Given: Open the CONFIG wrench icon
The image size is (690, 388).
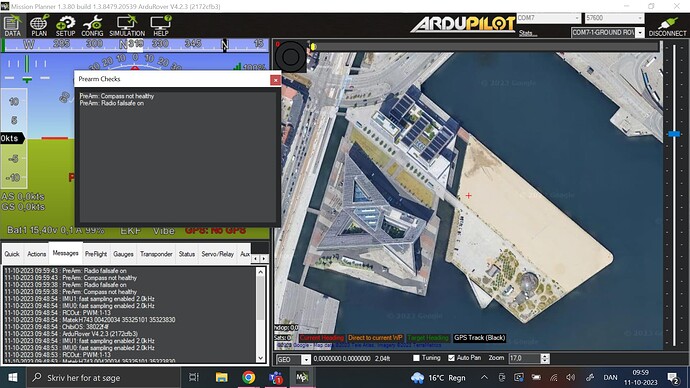Looking at the screenshot, I should tap(92, 26).
